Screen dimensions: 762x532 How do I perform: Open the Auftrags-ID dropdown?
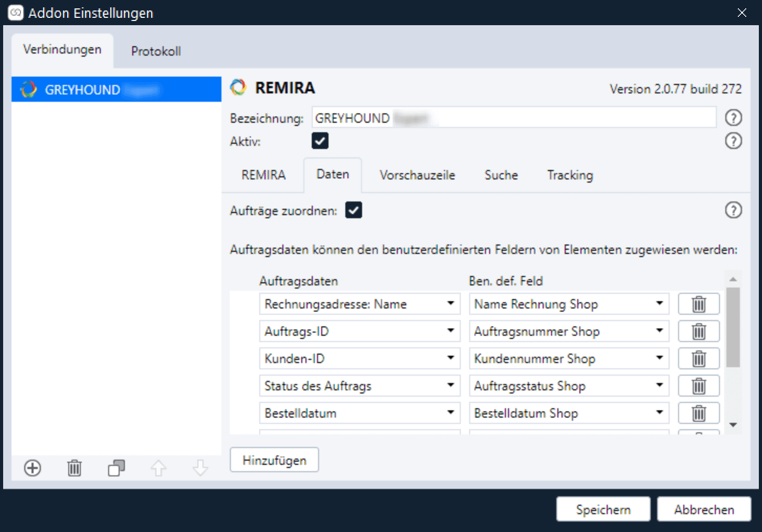pyautogui.click(x=359, y=331)
